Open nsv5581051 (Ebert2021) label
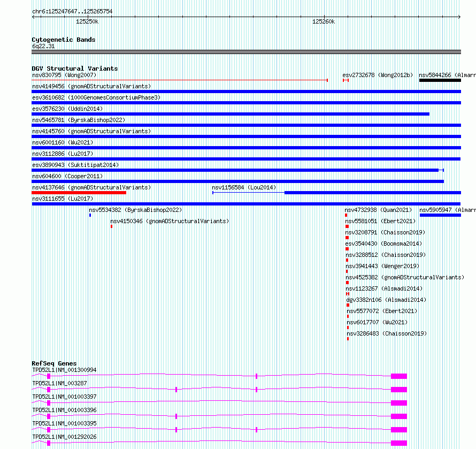This screenshot has width=476, height=449. pos(380,221)
